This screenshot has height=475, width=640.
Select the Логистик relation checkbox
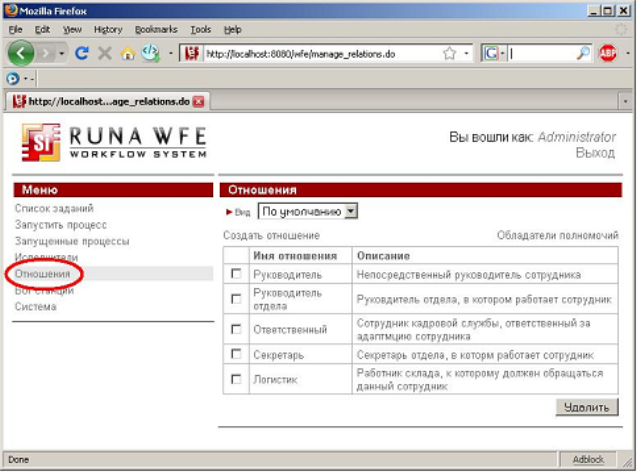point(236,380)
